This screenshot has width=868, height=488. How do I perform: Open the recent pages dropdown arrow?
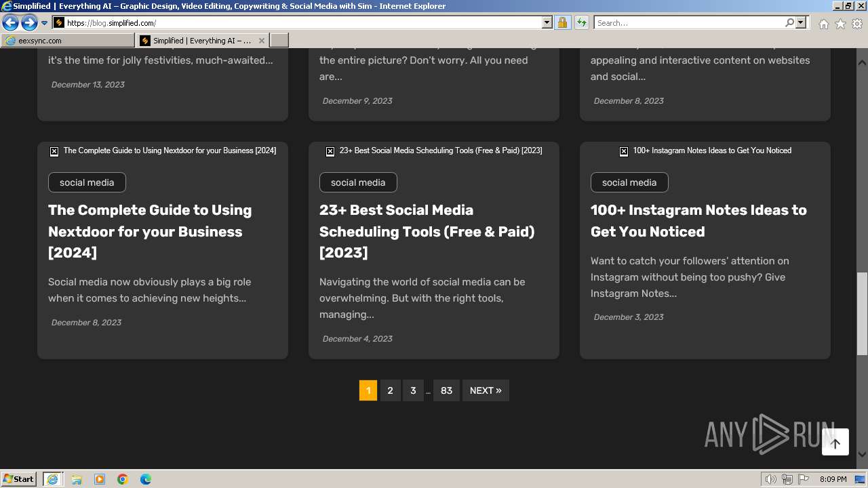click(x=44, y=23)
